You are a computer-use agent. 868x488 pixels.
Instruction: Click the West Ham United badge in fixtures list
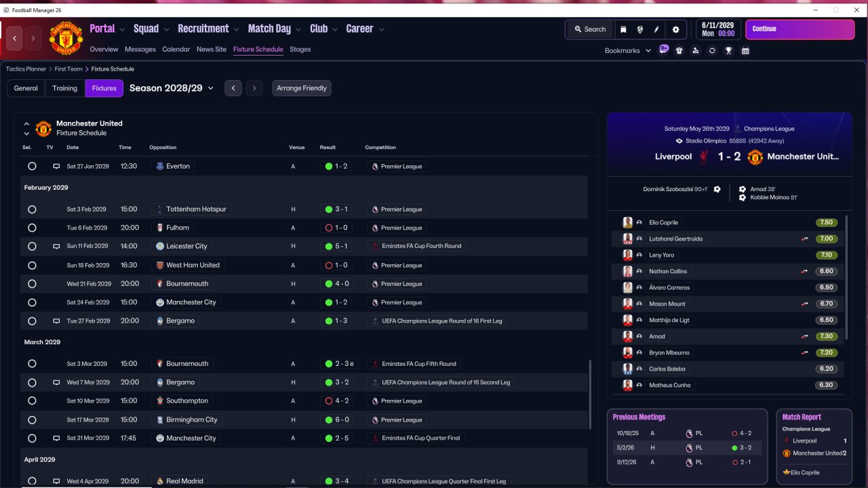point(160,265)
